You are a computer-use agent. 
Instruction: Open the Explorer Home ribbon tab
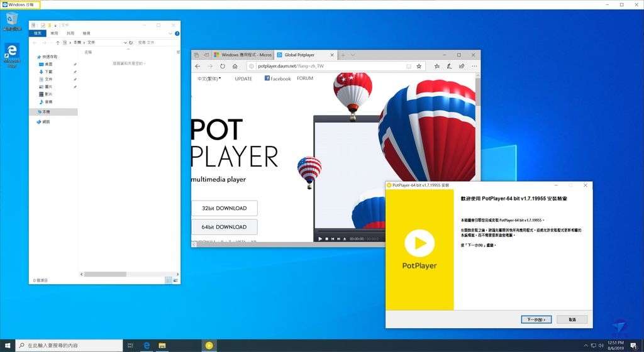click(x=54, y=33)
